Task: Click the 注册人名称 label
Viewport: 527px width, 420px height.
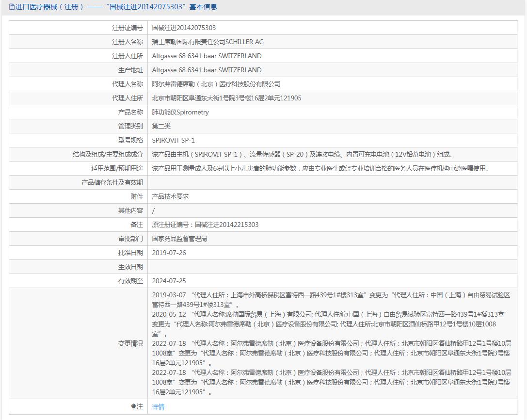Action: pos(128,42)
